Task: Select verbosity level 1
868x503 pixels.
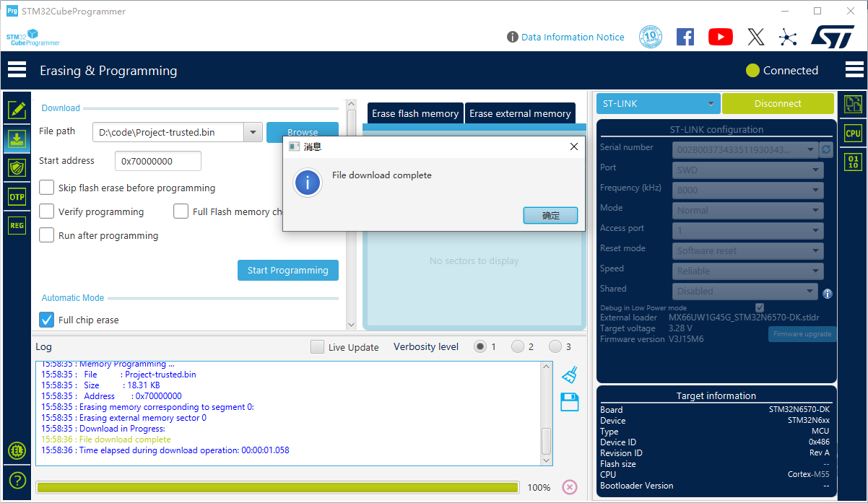Action: point(480,346)
